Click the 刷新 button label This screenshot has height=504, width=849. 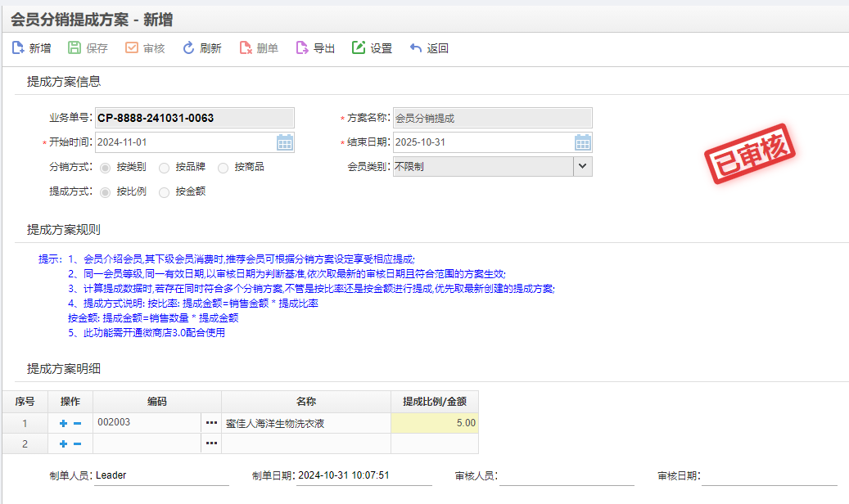point(210,49)
